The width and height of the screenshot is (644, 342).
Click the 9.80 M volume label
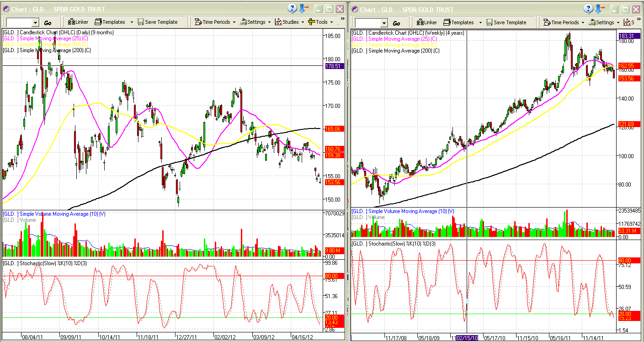pyautogui.click(x=334, y=251)
